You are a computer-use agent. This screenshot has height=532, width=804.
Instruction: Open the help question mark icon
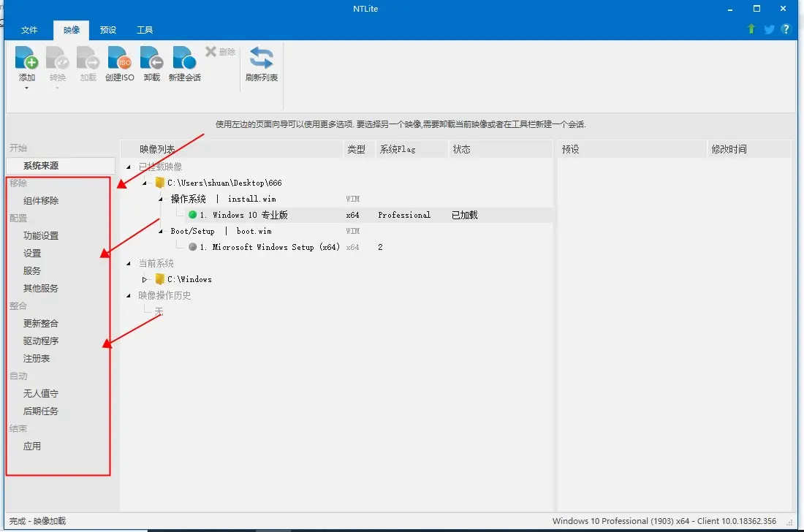[786, 29]
